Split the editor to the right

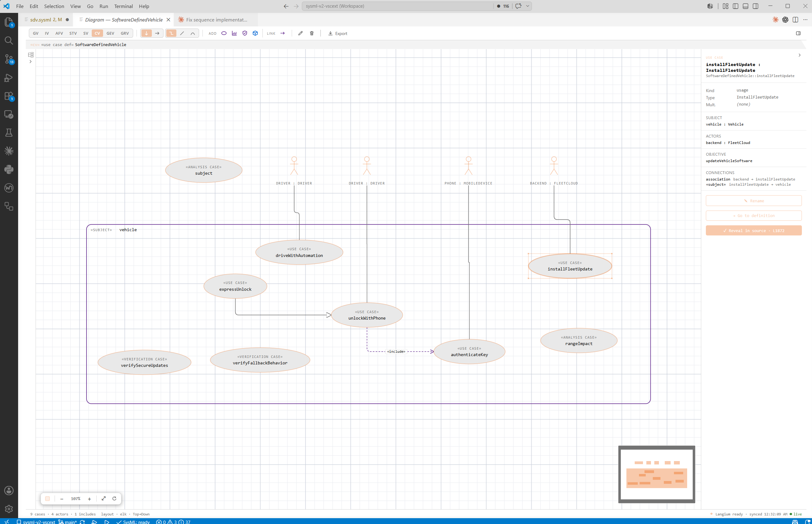click(x=795, y=20)
